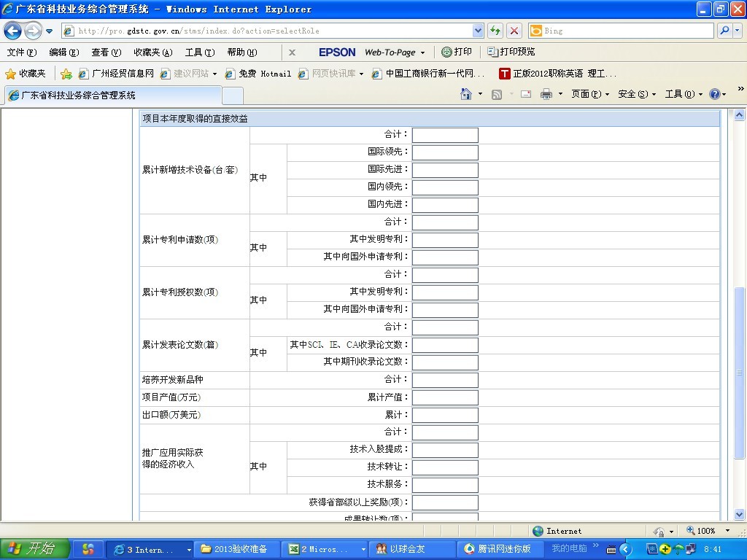Open a new blank tab
Viewport: 747px width, 560px height.
233,96
